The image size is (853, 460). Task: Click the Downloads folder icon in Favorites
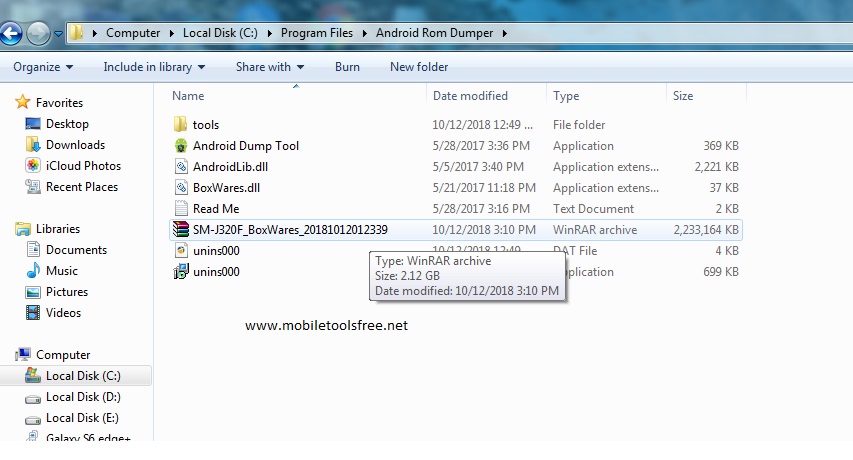[x=33, y=145]
